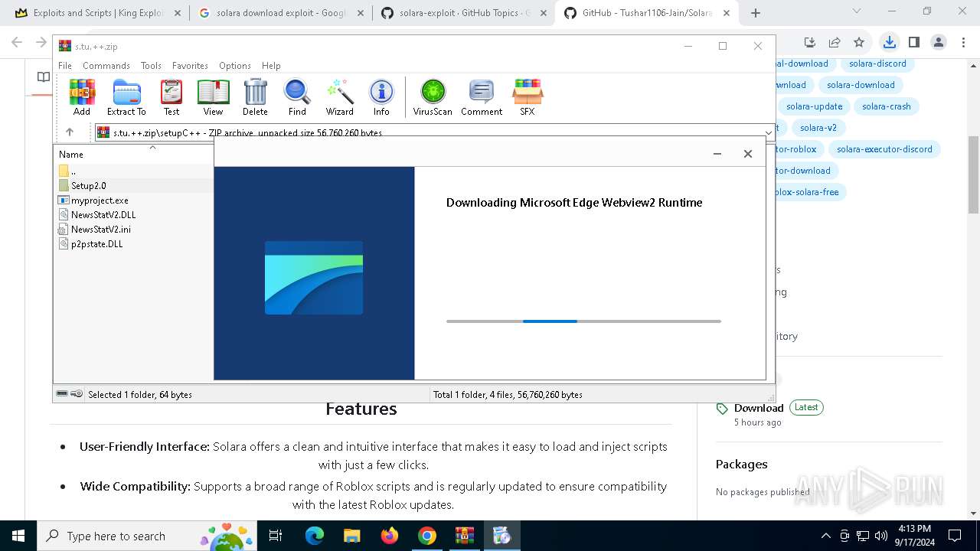The width and height of the screenshot is (980, 551).
Task: Close the Webview2 Runtime installer dialog
Action: pos(748,154)
